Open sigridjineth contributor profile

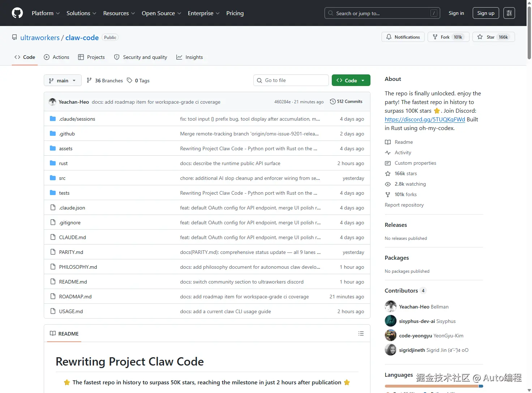pyautogui.click(x=412, y=350)
